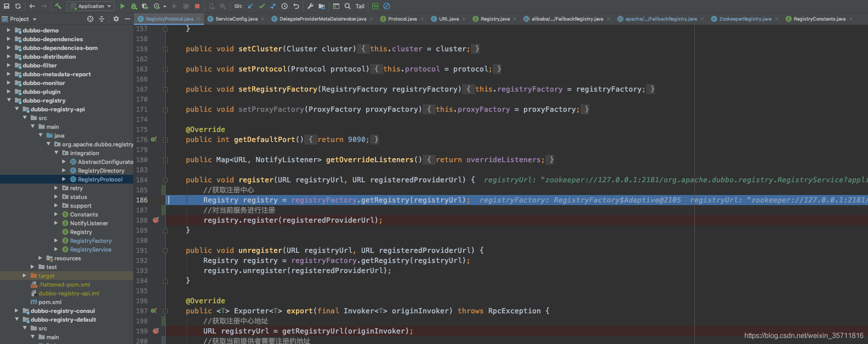The height and width of the screenshot is (344, 868).
Task: Run Application with the green play icon
Action: pos(122,6)
